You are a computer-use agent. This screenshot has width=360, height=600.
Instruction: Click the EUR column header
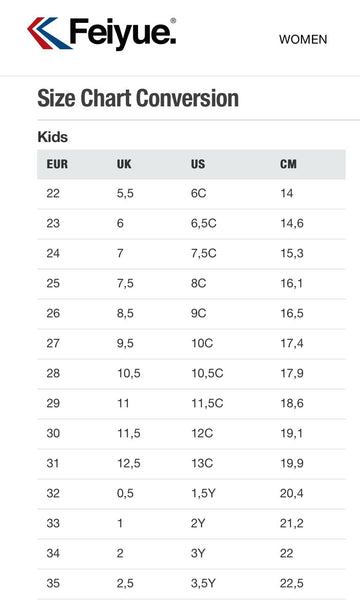[x=57, y=164]
